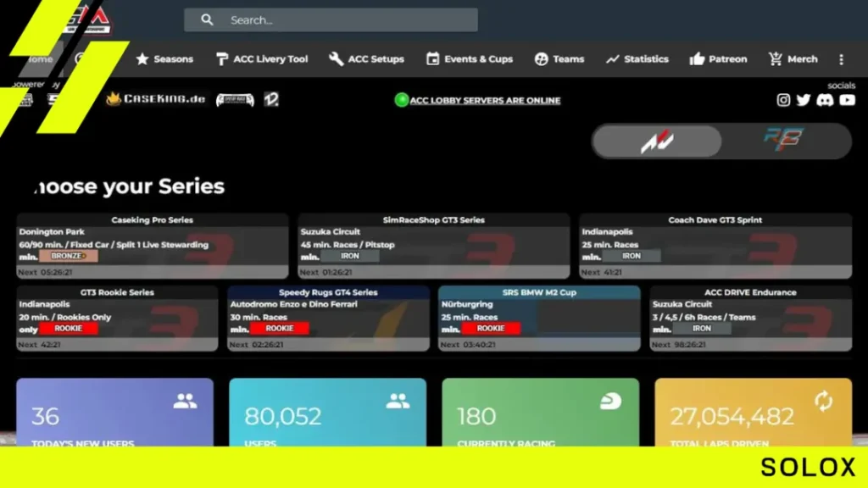
Task: Click the helmet icon on Currently Racing card
Action: pos(610,401)
